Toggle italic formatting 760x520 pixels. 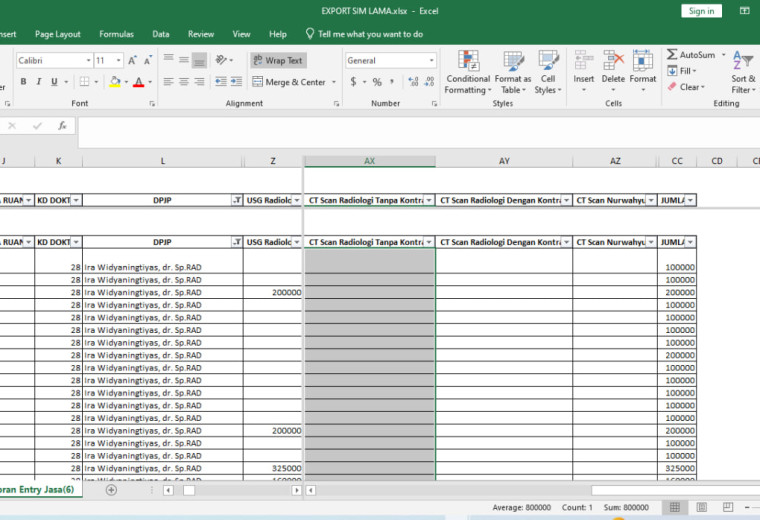(39, 82)
